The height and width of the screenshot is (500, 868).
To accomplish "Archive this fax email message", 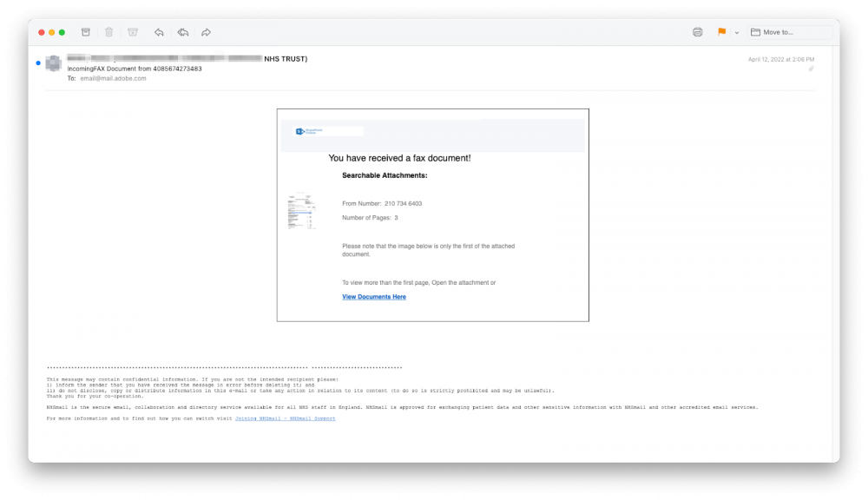I will coord(85,32).
